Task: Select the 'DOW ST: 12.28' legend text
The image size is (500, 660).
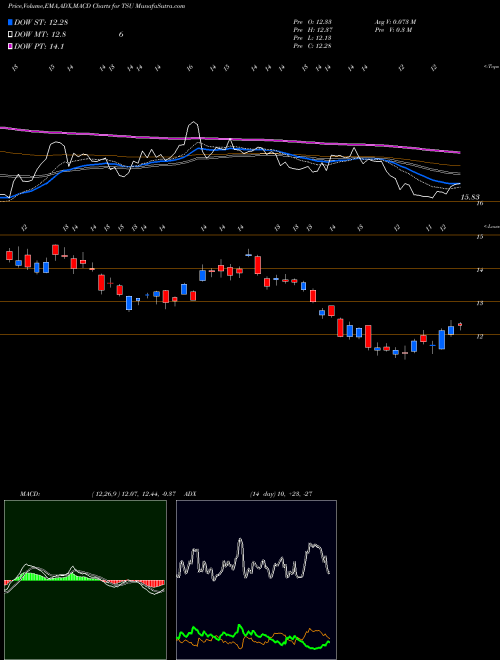Action: point(41,22)
